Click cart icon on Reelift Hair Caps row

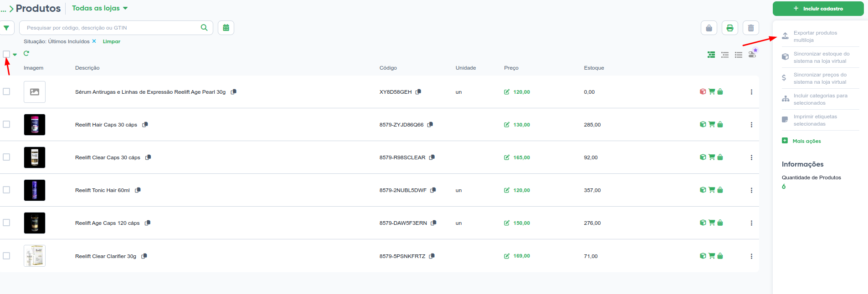click(x=712, y=124)
